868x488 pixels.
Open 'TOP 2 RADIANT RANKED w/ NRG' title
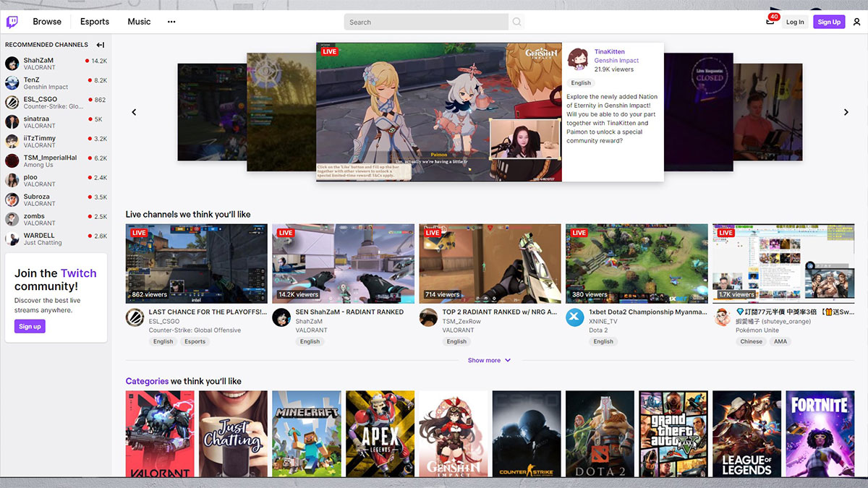(x=500, y=312)
